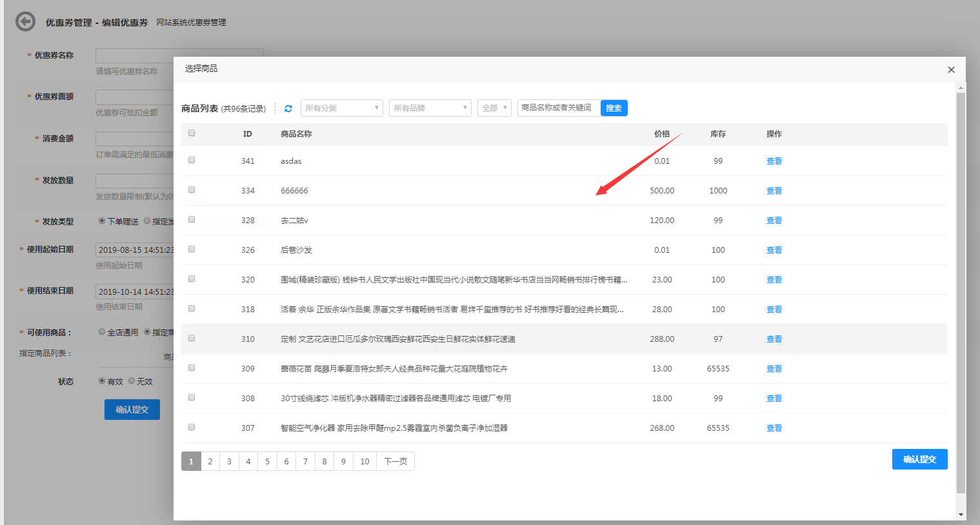Go to page 2 of products
The width and height of the screenshot is (980, 525).
coord(210,461)
